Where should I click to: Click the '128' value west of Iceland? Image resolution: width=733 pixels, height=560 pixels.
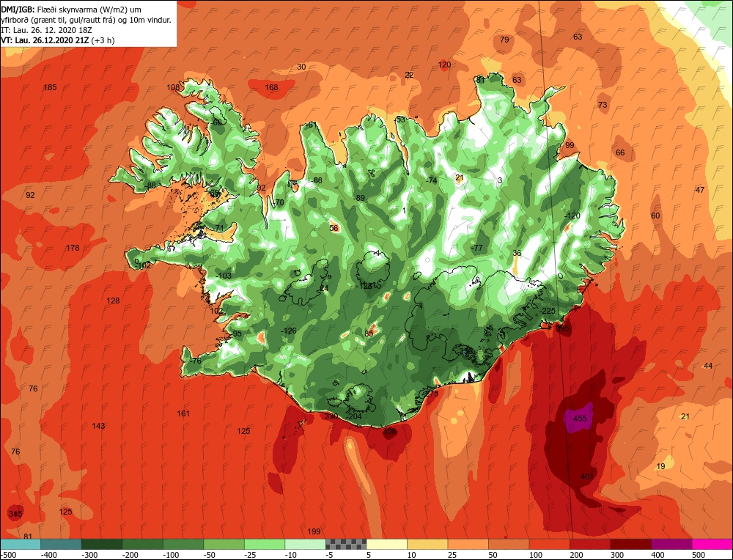[113, 301]
